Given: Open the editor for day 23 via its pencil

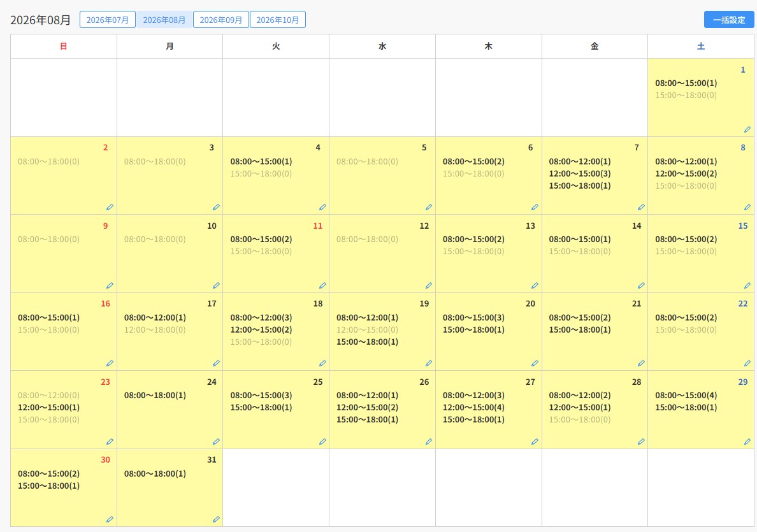Looking at the screenshot, I should [x=110, y=442].
